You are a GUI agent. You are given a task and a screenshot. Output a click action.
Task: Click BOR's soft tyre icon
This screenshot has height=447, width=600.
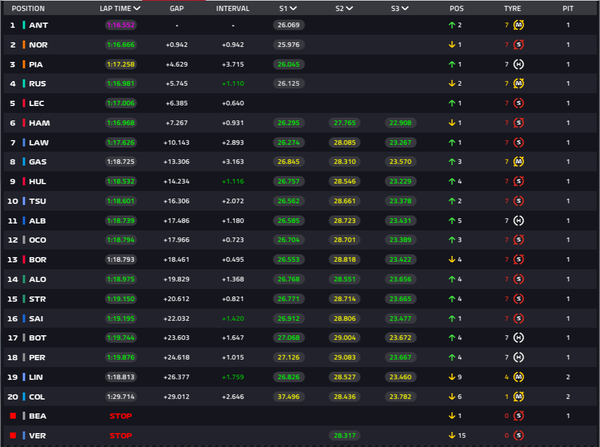point(518,259)
